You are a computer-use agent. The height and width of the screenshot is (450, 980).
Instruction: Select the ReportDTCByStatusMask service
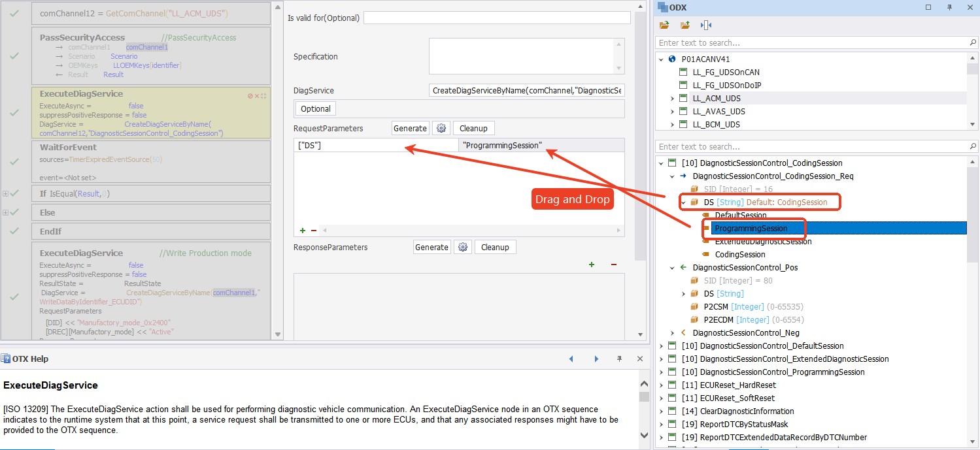tap(745, 424)
